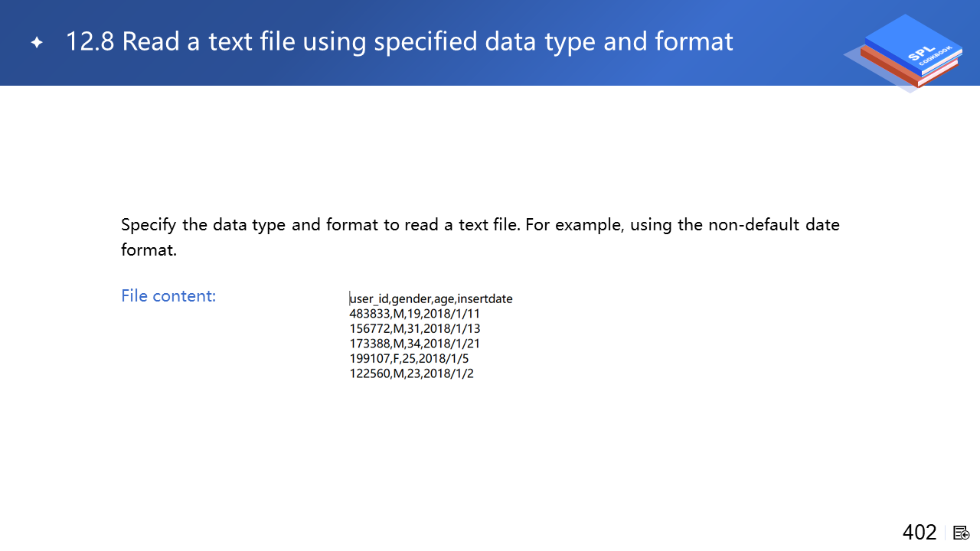Click the 12.8 section number in header

90,41
